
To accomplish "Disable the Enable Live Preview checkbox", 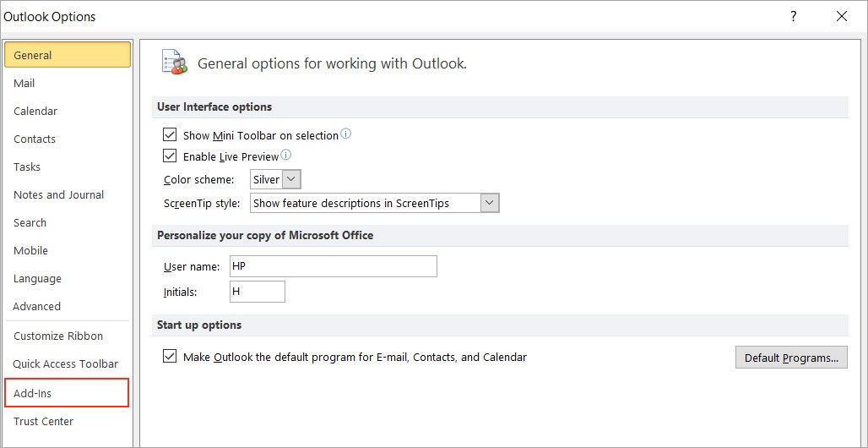I will click(170, 156).
